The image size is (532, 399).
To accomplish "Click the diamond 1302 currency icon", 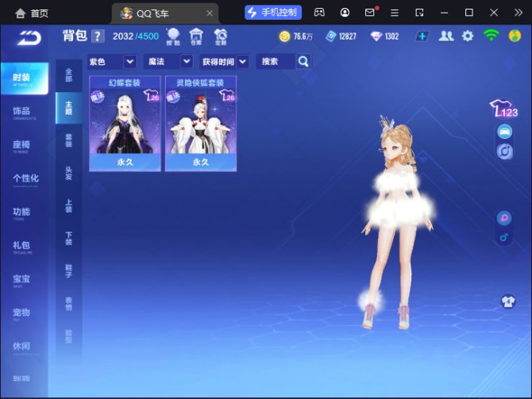I will coord(376,36).
